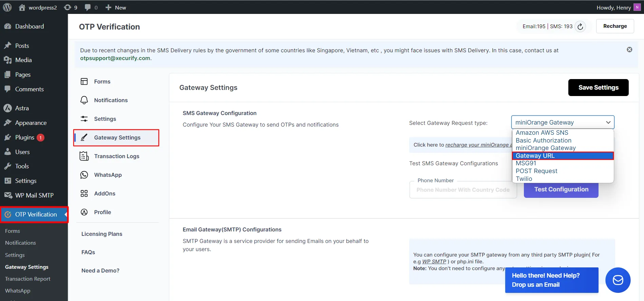Open updates icon showing 9
This screenshot has width=644, height=301.
click(68, 7)
